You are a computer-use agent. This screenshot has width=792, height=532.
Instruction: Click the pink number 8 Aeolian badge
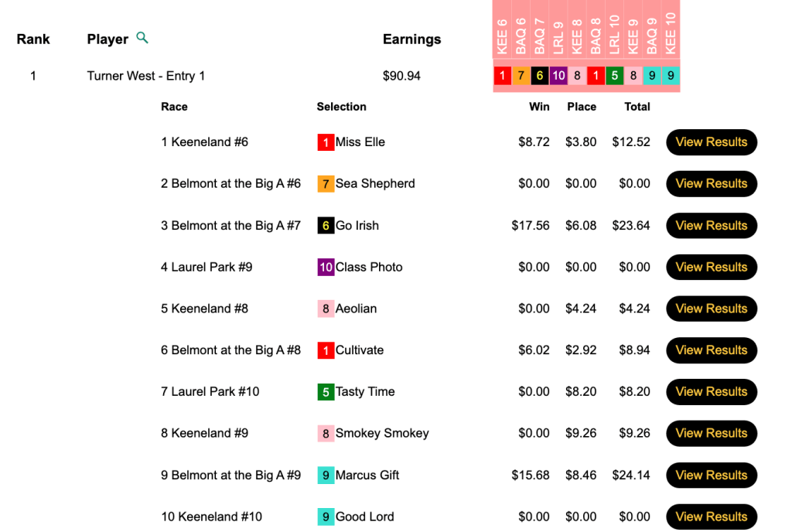326,309
